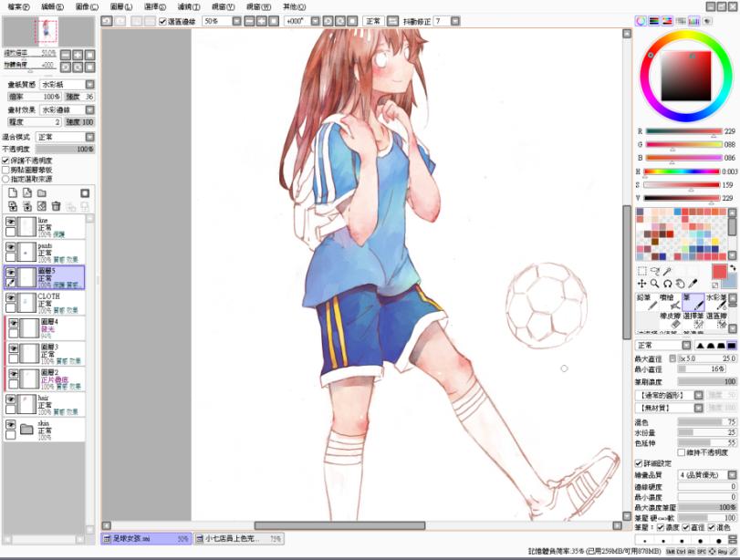Create a new normal layer
The image size is (740, 560).
(x=13, y=193)
